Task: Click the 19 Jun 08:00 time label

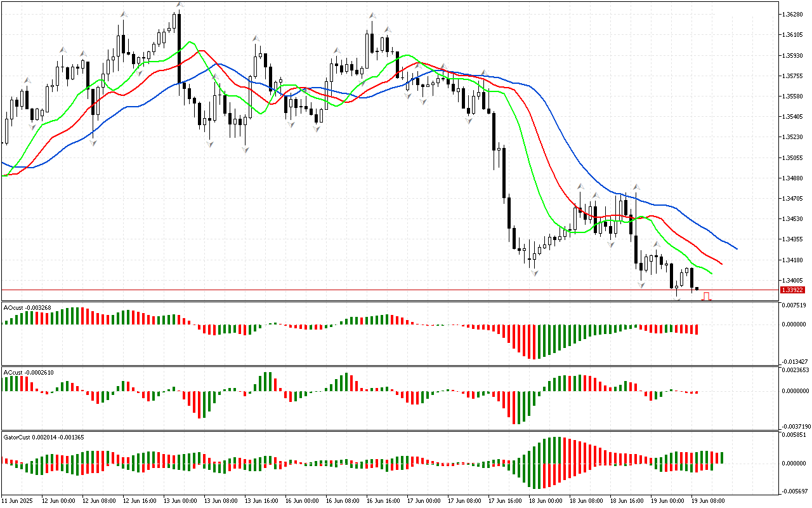Action: [x=707, y=501]
